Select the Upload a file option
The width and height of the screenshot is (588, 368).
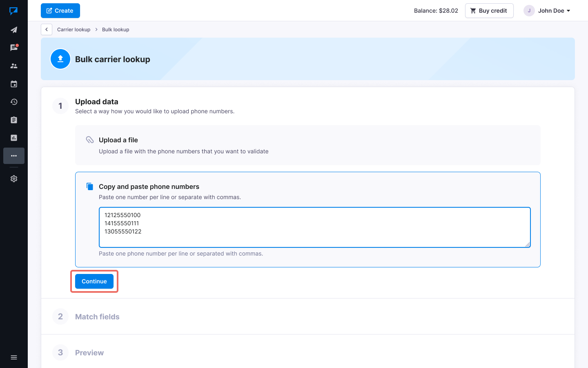(307, 145)
